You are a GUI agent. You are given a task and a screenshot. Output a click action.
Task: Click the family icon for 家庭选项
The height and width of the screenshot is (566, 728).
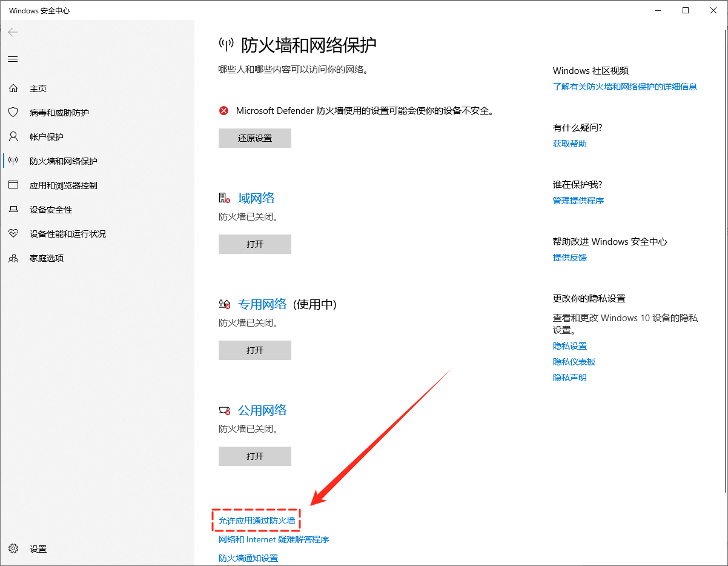[x=13, y=258]
